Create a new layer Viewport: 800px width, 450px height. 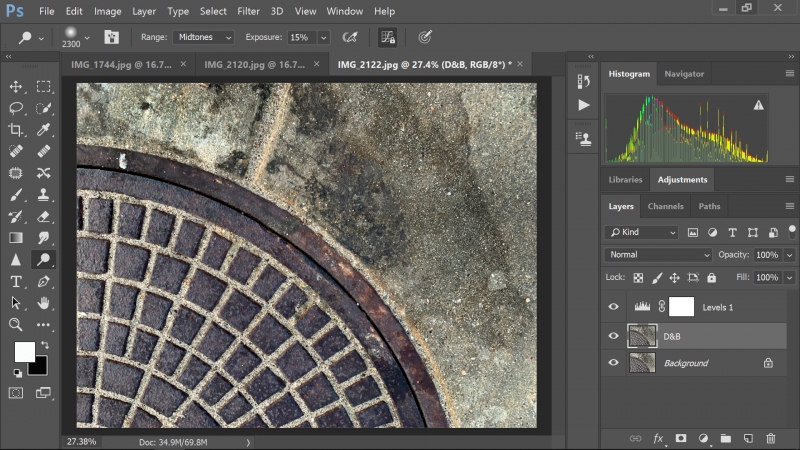point(748,438)
